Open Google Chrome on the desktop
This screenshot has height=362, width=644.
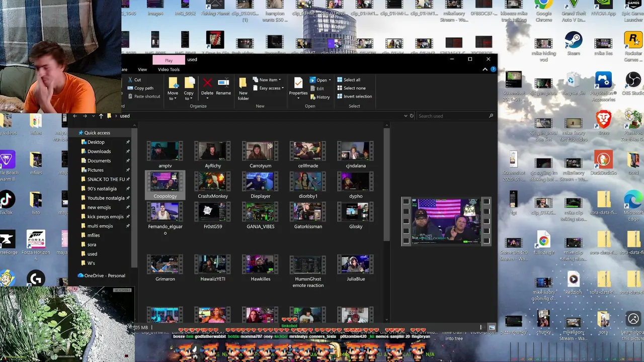(x=543, y=11)
